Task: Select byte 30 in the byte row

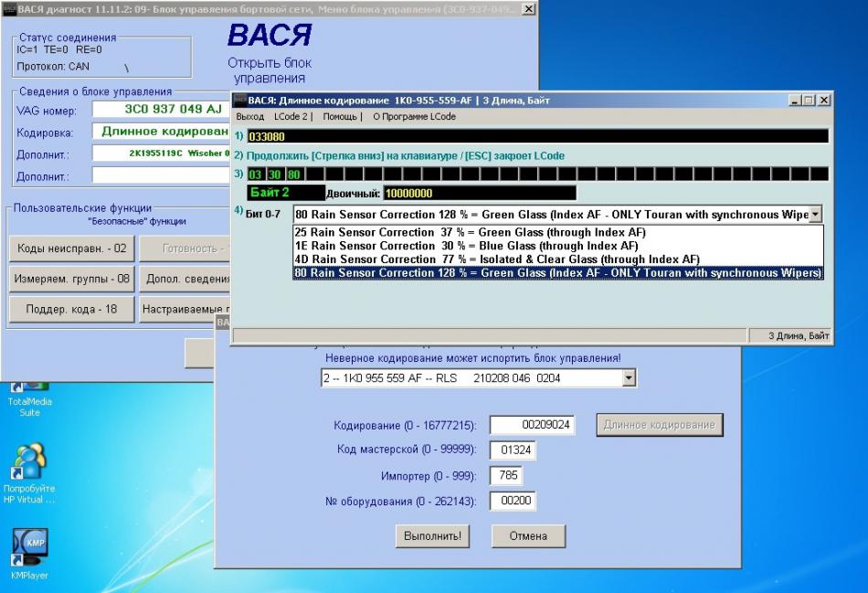Action: pos(274,175)
